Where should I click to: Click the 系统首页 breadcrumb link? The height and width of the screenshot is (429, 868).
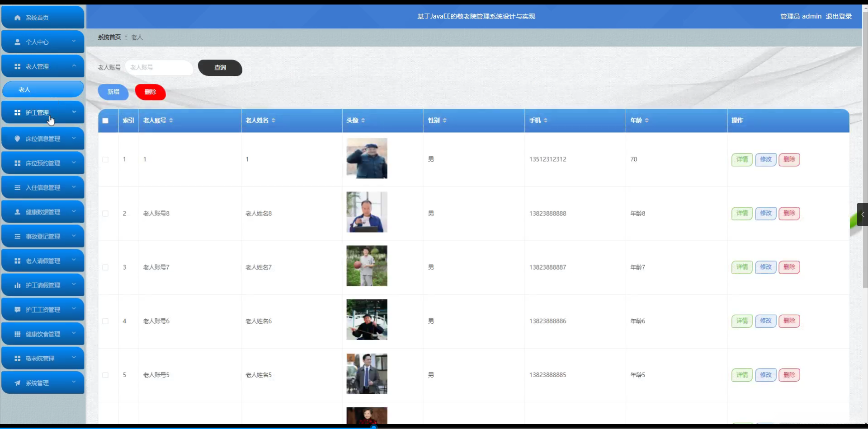pyautogui.click(x=109, y=37)
